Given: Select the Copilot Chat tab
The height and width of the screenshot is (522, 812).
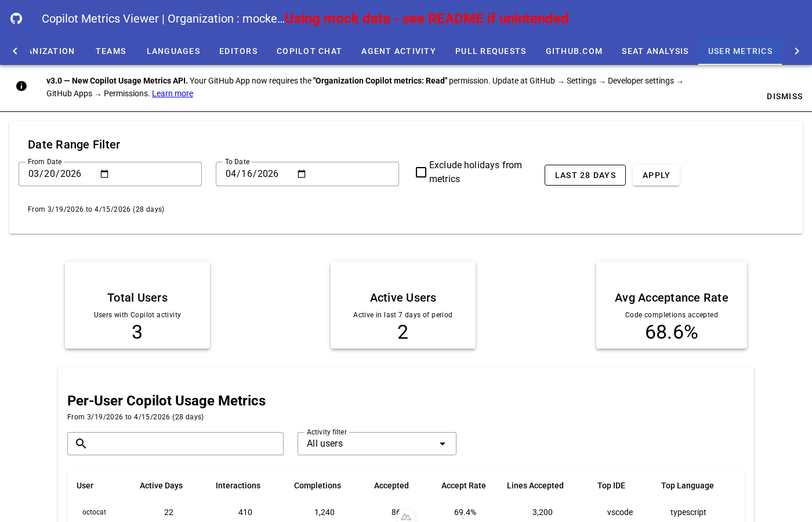Looking at the screenshot, I should [309, 51].
